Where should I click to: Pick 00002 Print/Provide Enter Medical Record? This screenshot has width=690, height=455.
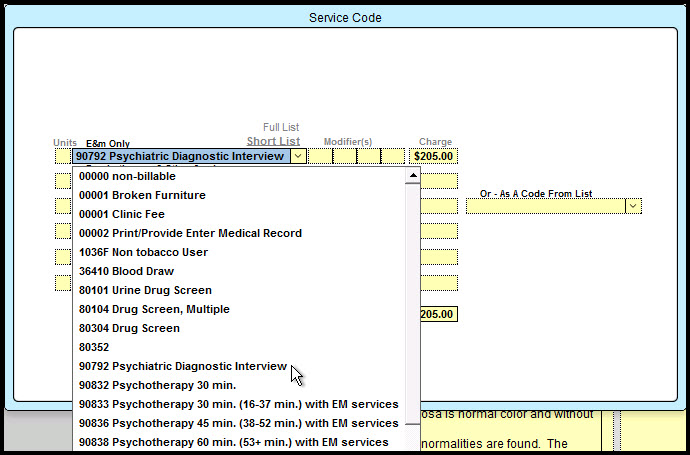point(190,233)
